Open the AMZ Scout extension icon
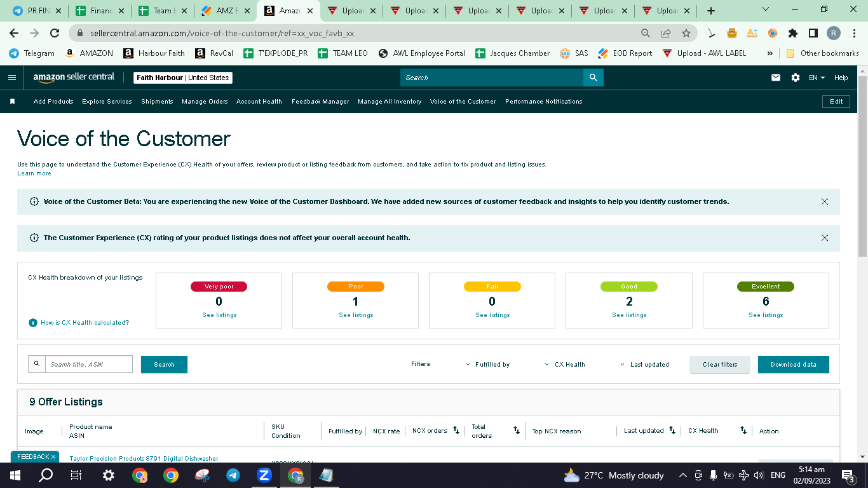The height and width of the screenshot is (488, 868). (752, 33)
